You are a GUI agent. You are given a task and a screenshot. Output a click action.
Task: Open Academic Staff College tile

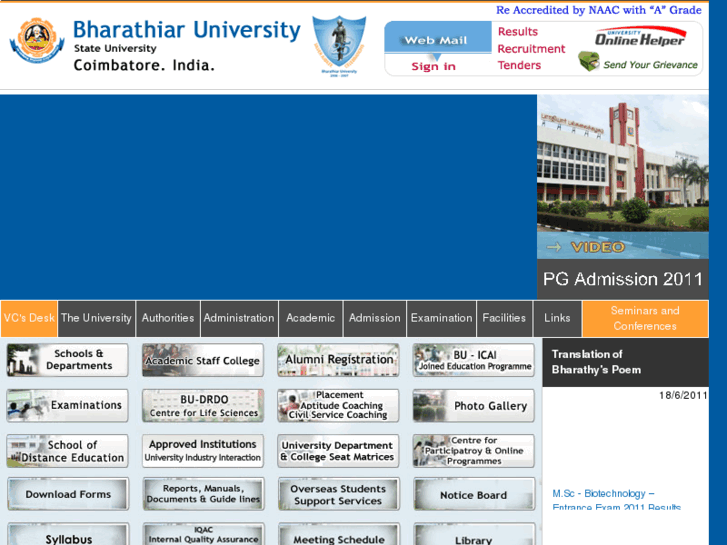(x=203, y=359)
